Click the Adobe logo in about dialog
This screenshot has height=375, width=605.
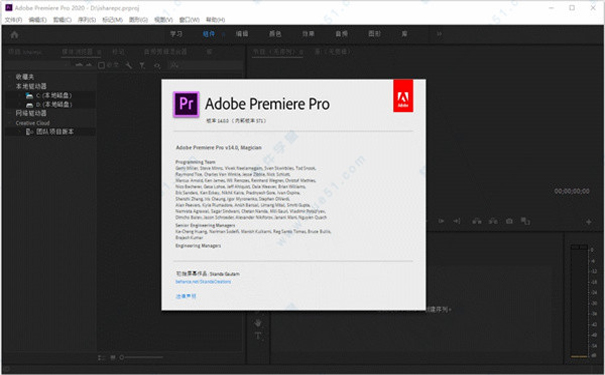click(403, 96)
